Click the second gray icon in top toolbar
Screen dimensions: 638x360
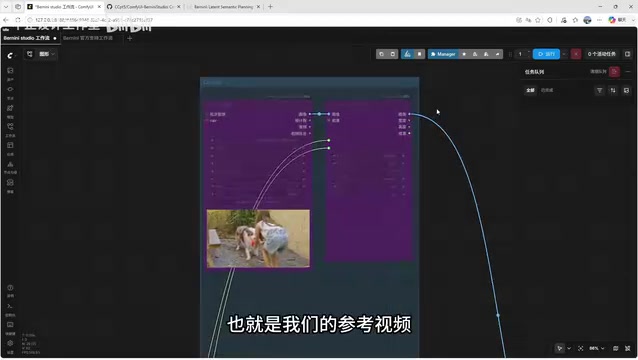(393, 54)
